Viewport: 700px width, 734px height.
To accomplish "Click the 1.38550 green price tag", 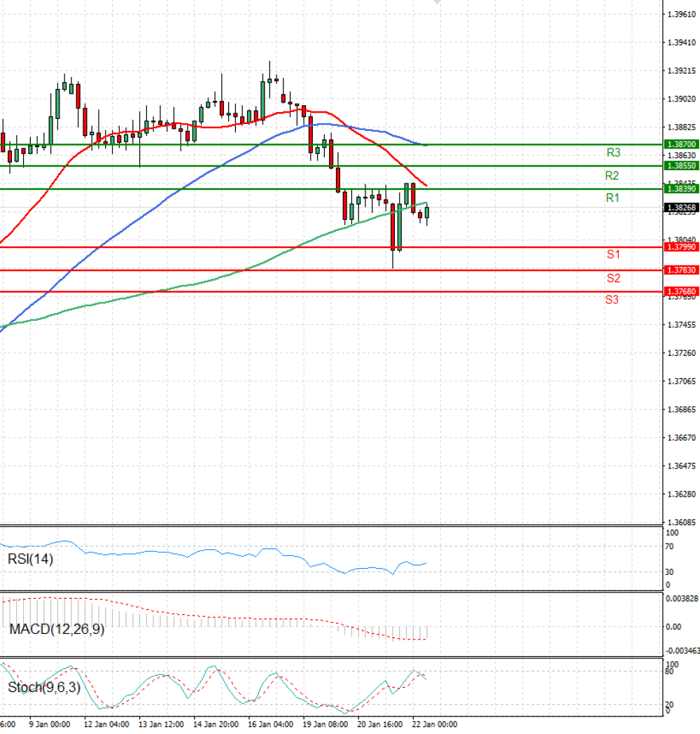I will 680,166.
